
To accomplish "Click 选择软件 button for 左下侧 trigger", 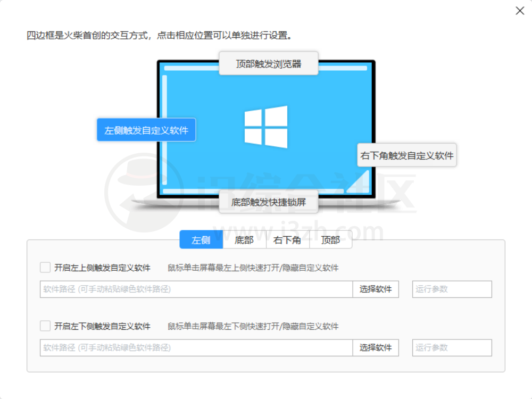I will tap(376, 348).
